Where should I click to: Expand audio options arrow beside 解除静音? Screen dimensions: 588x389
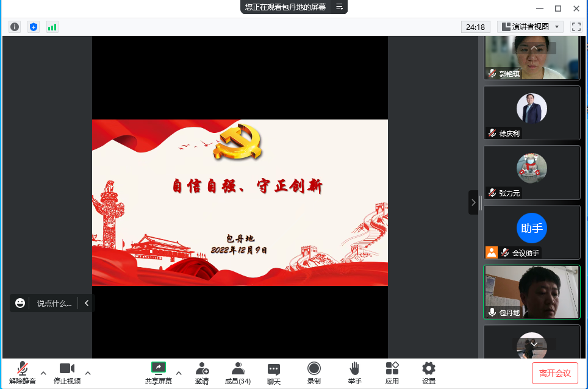[x=43, y=373]
